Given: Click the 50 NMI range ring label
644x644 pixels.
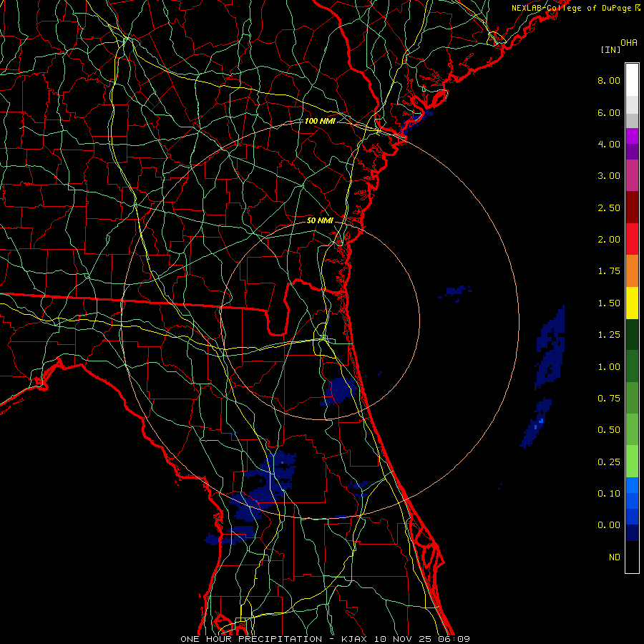Looking at the screenshot, I should click(x=320, y=220).
